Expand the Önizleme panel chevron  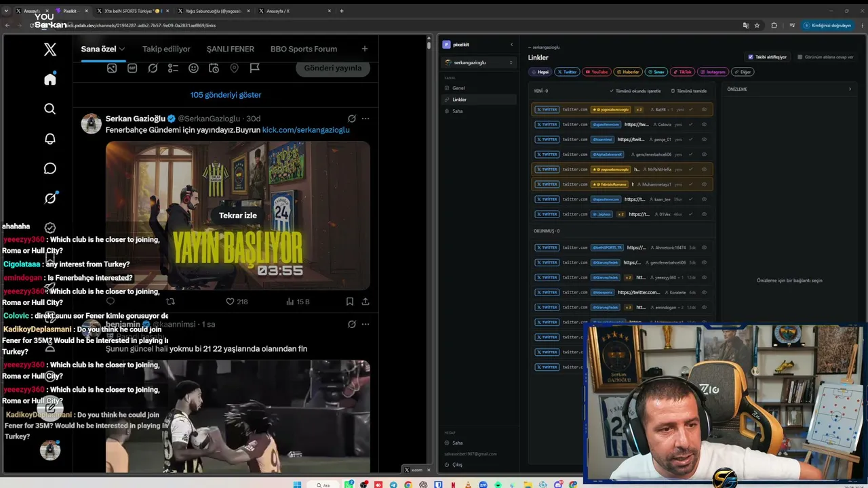pyautogui.click(x=850, y=89)
